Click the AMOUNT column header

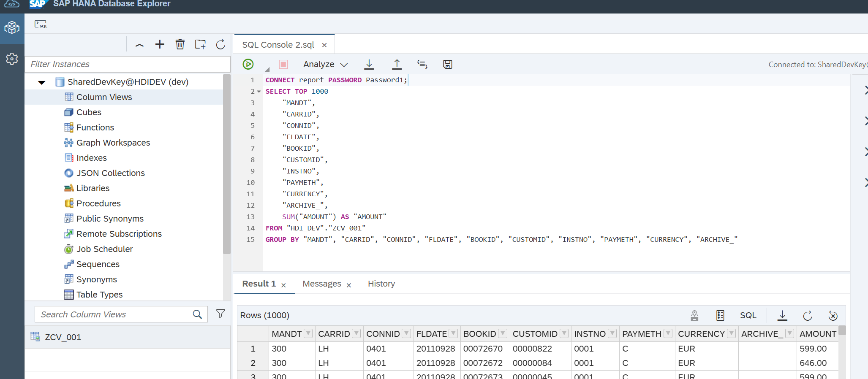(818, 334)
